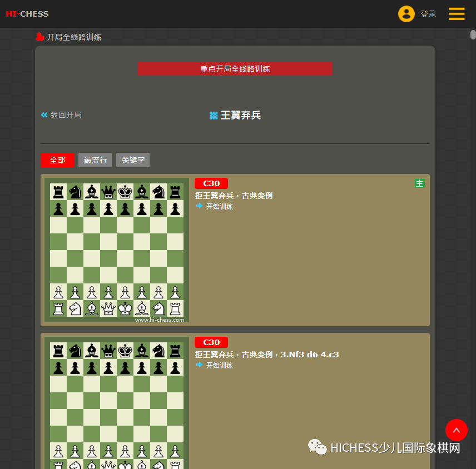The height and width of the screenshot is (469, 476).
Task: Click the red flame icon beside 开局全线路训练
Action: [x=40, y=37]
